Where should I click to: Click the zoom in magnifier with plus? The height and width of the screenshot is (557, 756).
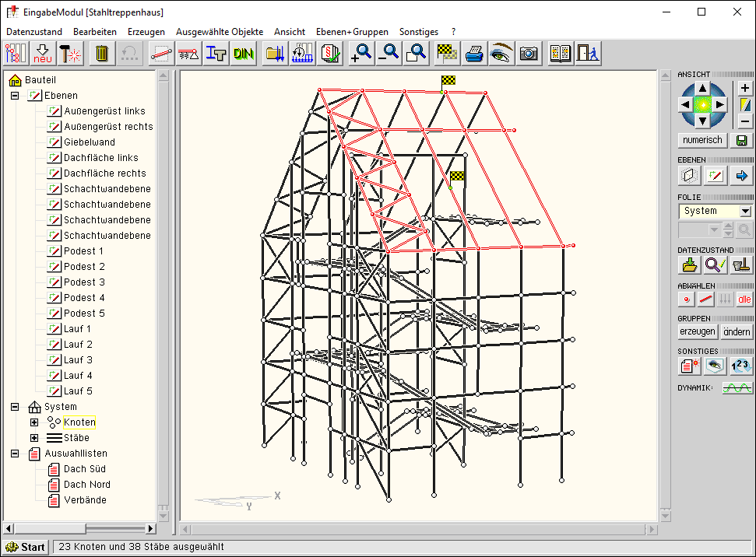click(361, 54)
